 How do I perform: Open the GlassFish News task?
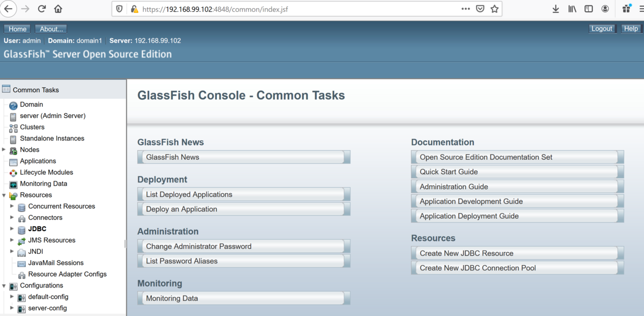point(244,157)
